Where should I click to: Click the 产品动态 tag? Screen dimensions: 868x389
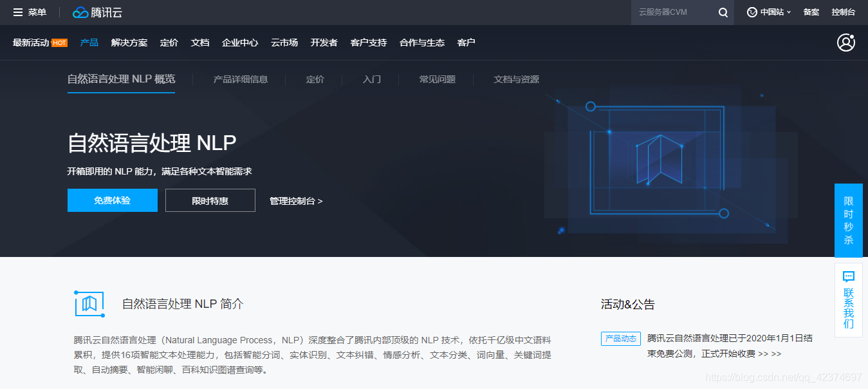(621, 339)
